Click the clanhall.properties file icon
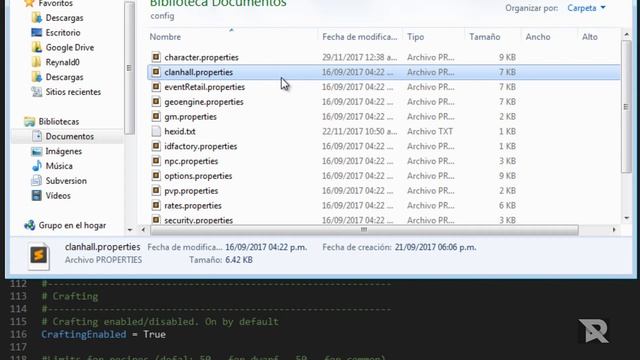640x360 pixels. pos(156,72)
